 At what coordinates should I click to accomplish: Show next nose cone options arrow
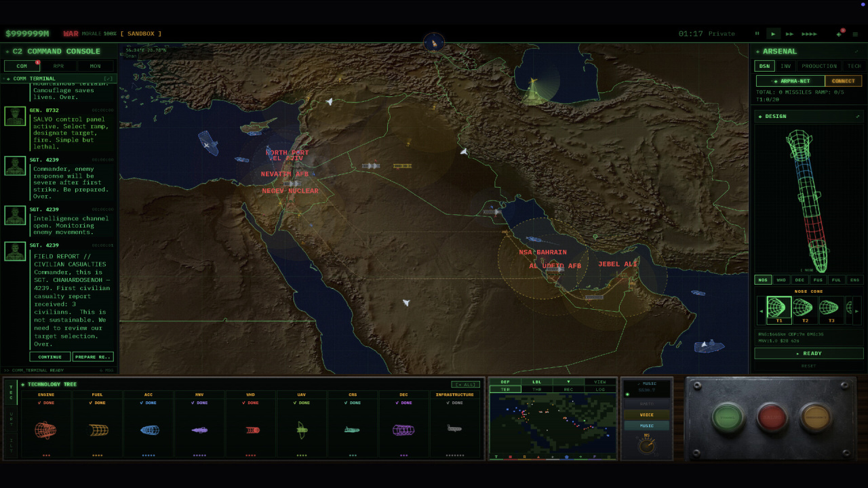pos(857,311)
